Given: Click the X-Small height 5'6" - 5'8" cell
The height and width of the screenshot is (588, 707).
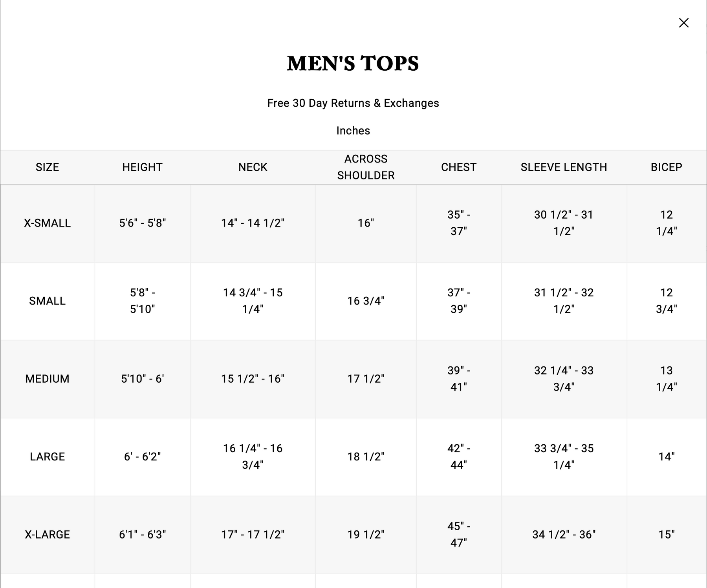Looking at the screenshot, I should tap(142, 223).
